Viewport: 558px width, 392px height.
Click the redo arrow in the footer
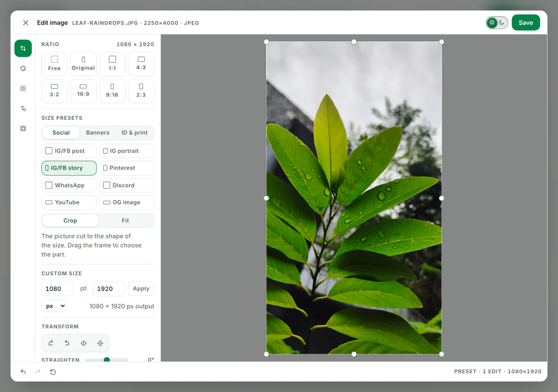pyautogui.click(x=38, y=372)
